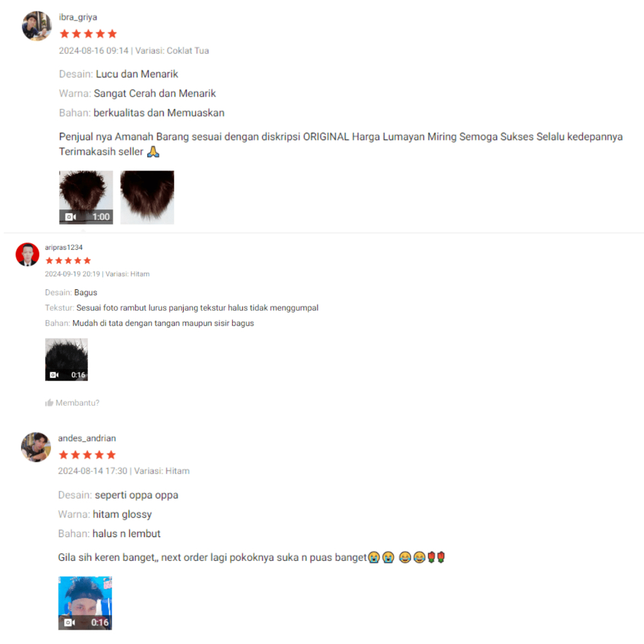Play andes_andrian's 0:16 blue background video
644x644 pixels.
85,603
